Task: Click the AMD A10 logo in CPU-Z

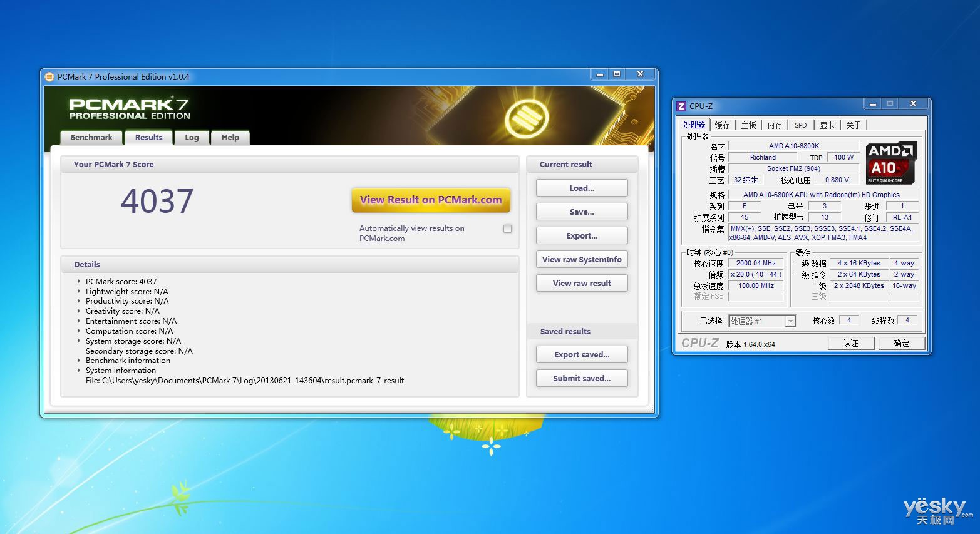Action: tap(890, 163)
